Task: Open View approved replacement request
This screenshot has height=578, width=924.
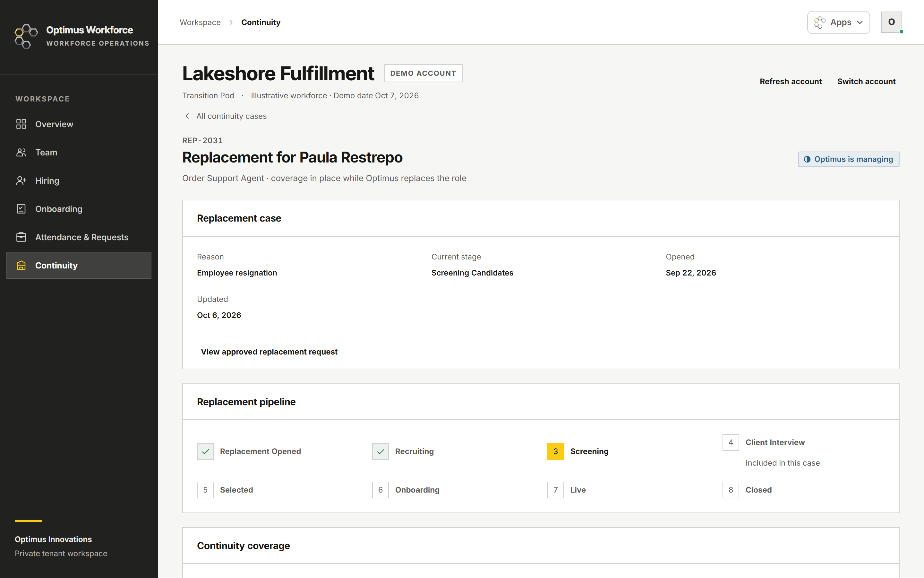Action: tap(269, 352)
